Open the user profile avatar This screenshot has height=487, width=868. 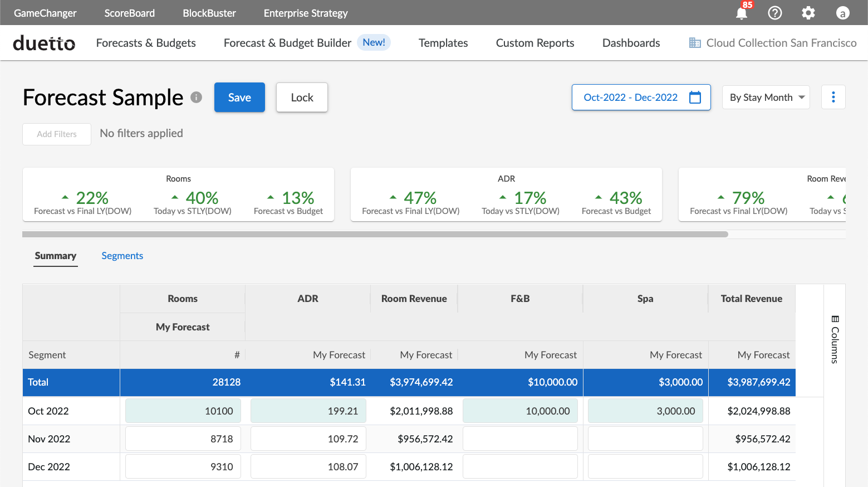[x=842, y=13]
